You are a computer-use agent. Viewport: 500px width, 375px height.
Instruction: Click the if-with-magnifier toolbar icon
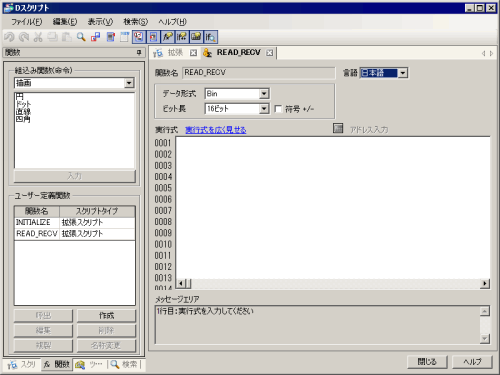tap(211, 37)
